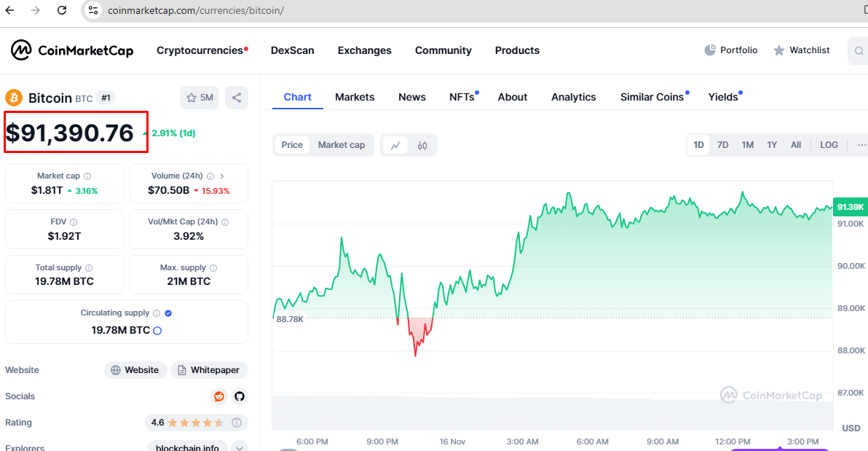Click the FDV info icon
The height and width of the screenshot is (451, 868).
point(74,222)
